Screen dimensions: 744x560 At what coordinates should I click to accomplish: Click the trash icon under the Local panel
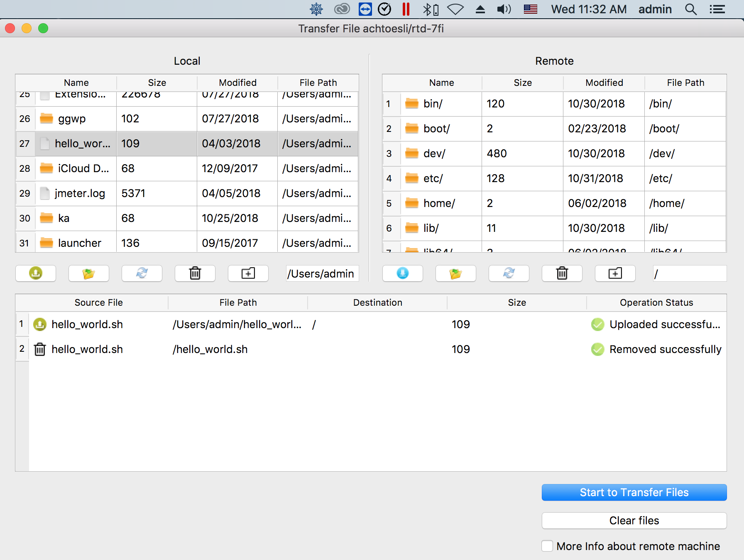[195, 273]
